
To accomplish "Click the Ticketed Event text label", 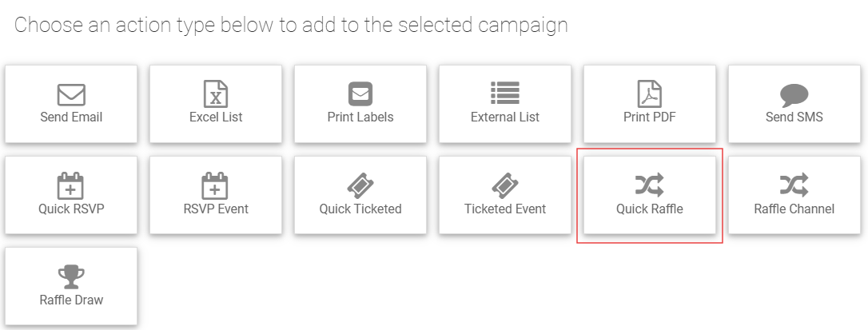I will (505, 209).
